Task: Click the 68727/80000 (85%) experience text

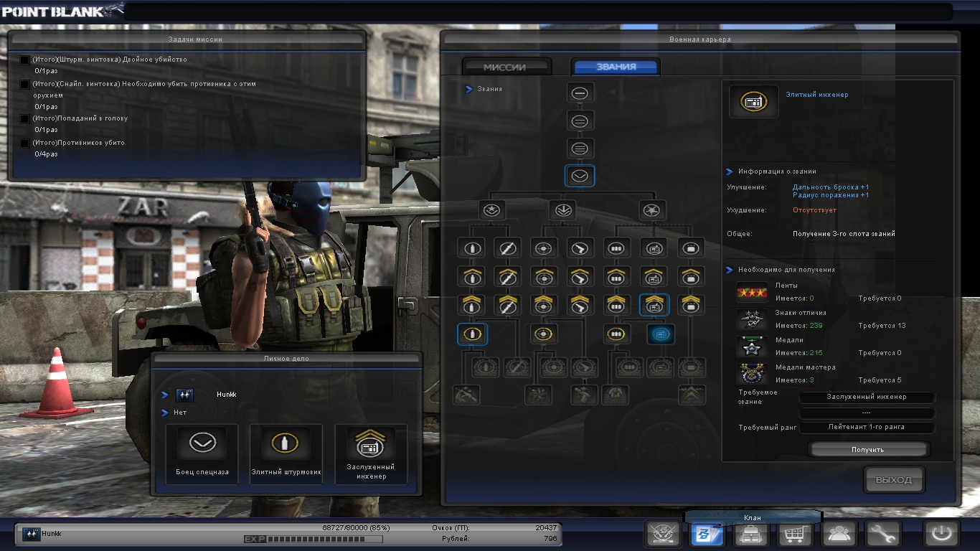Action: (356, 528)
